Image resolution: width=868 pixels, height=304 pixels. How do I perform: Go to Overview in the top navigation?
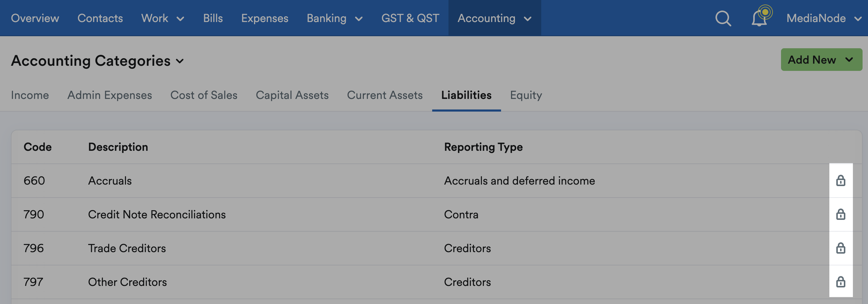pos(35,18)
